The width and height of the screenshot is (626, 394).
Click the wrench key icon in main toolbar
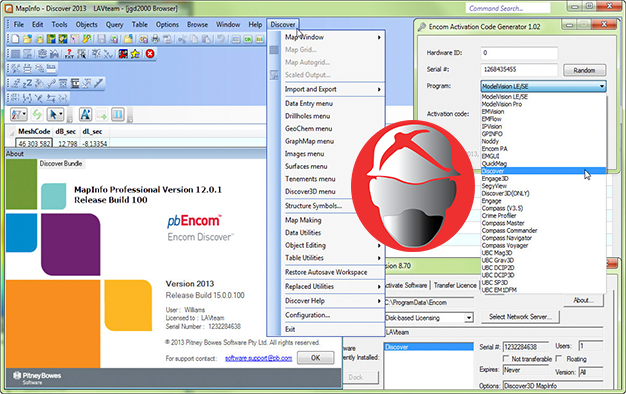[x=87, y=39]
